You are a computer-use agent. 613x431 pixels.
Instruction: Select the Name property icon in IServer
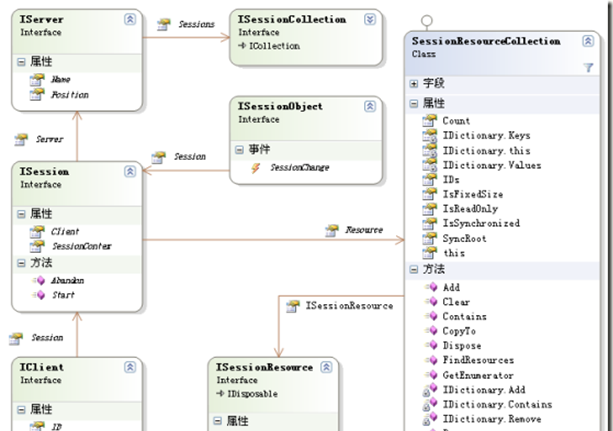click(37, 79)
